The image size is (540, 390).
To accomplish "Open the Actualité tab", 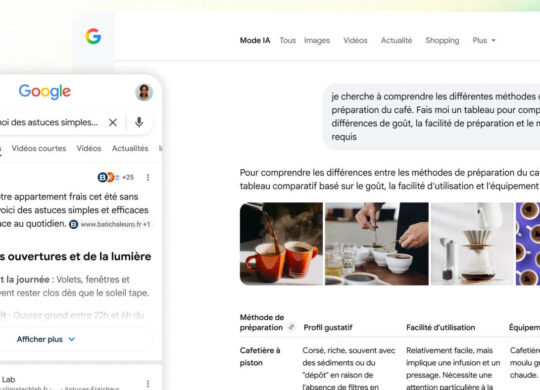I will tap(396, 40).
